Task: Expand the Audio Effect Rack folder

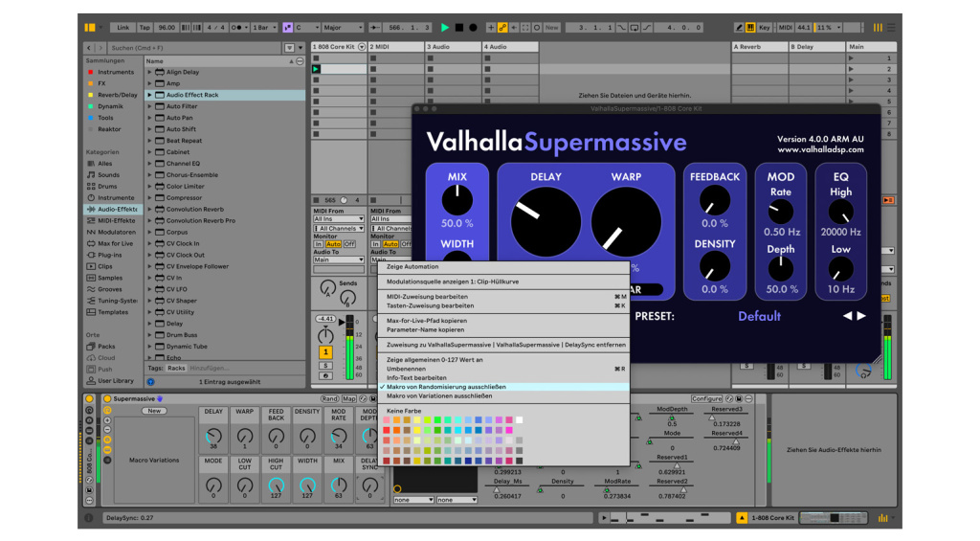Action: tap(149, 95)
